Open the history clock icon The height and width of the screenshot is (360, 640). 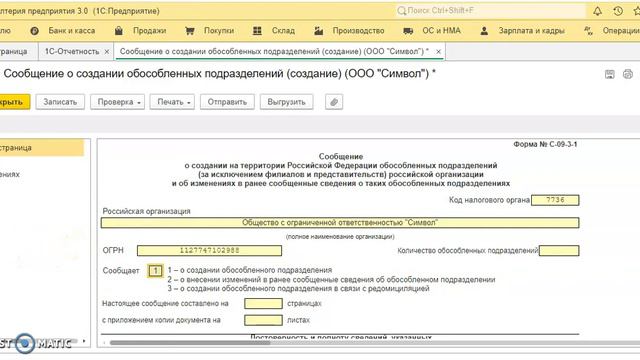point(618,11)
